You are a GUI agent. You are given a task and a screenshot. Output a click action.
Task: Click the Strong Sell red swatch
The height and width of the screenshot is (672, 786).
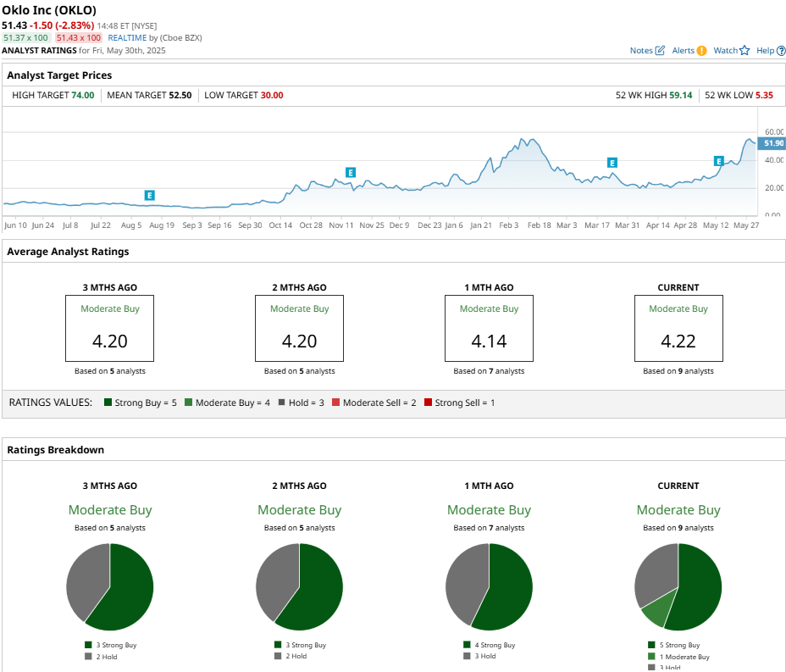tap(428, 403)
